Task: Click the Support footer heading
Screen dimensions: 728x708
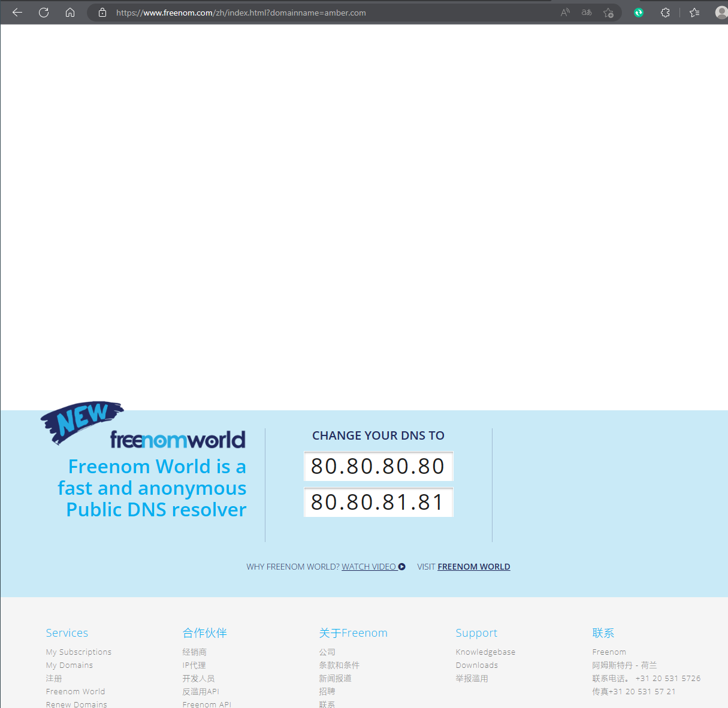Action: 476,633
